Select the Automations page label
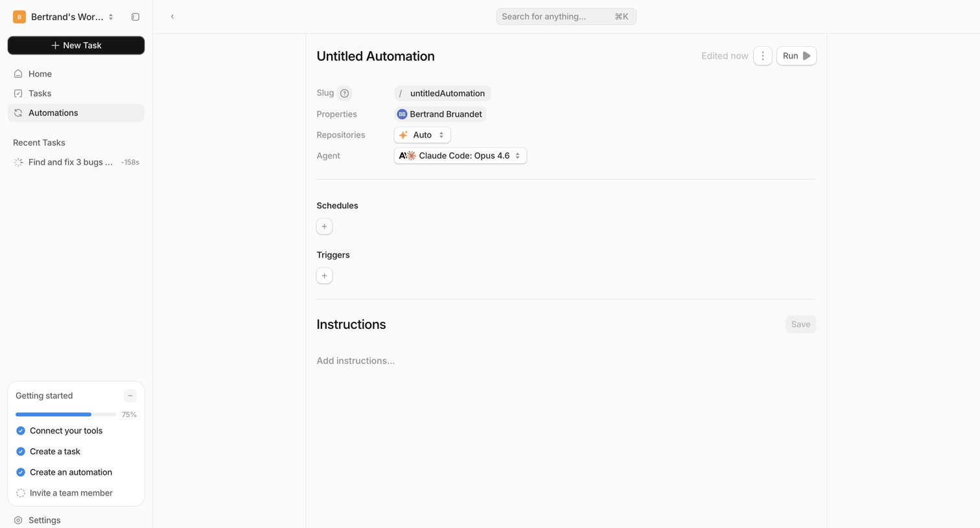The image size is (980, 528). pos(53,113)
